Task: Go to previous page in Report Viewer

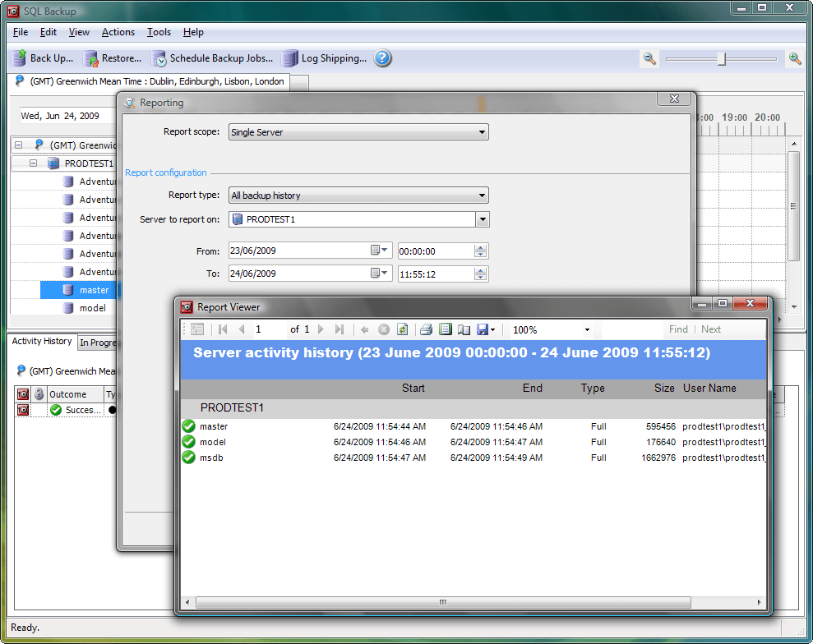Action: click(242, 329)
